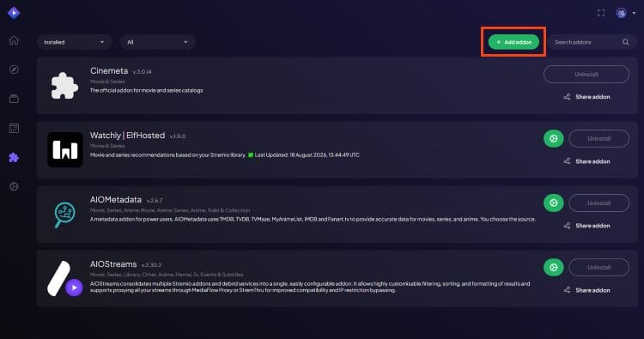Go to Board home icon
Screen dimensions: 644x339
pos(14,40)
